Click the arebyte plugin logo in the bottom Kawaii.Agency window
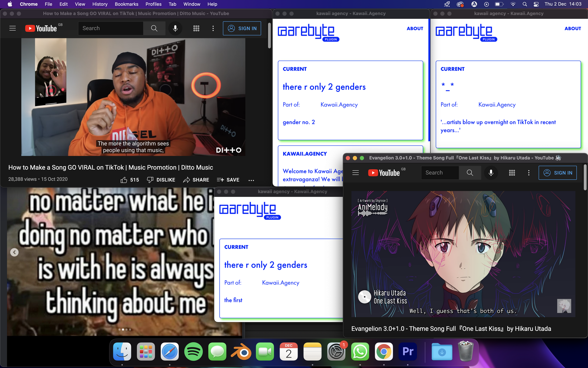The width and height of the screenshot is (588, 368). [x=250, y=210]
